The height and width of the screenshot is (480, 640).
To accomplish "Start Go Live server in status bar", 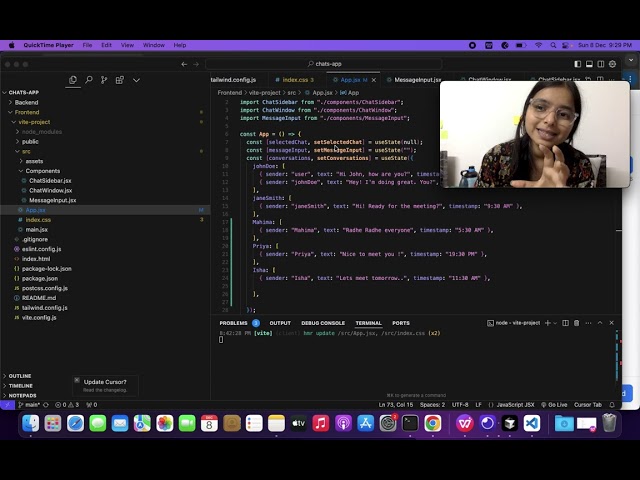I will click(554, 405).
